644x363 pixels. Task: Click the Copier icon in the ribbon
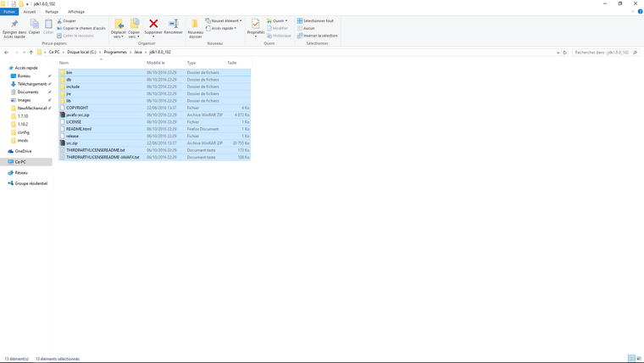pos(34,25)
